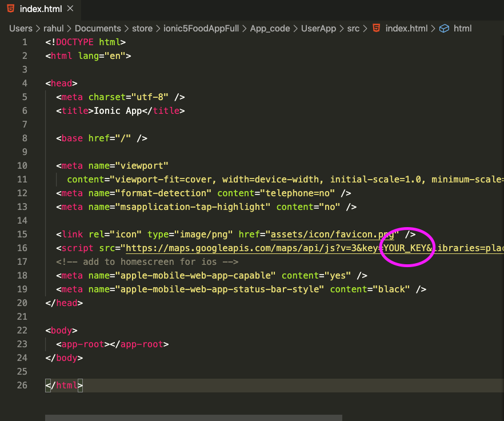Select the index.html tab
The width and height of the screenshot is (504, 421).
tap(40, 9)
